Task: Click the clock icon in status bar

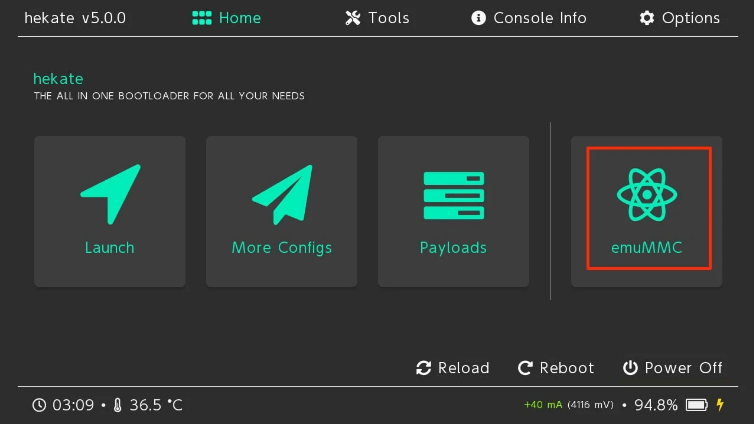Action: pyautogui.click(x=39, y=405)
